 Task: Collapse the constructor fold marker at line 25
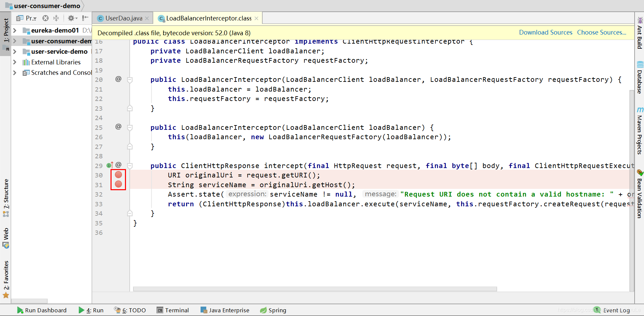pos(130,127)
